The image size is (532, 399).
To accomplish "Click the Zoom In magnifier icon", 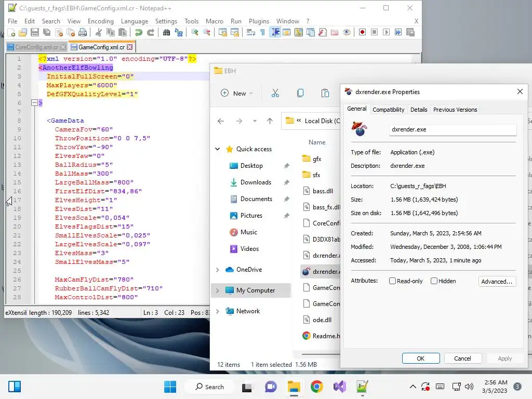I will click(x=195, y=32).
